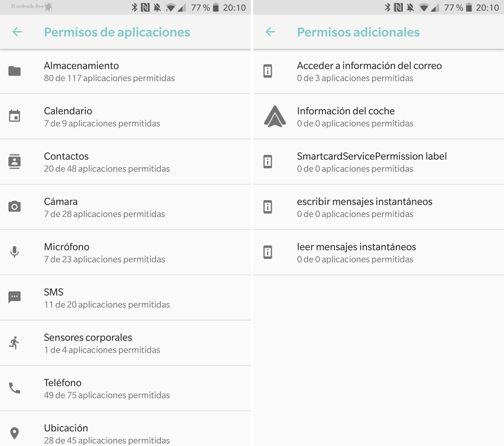Tap the Calendario calendar icon

(x=15, y=116)
